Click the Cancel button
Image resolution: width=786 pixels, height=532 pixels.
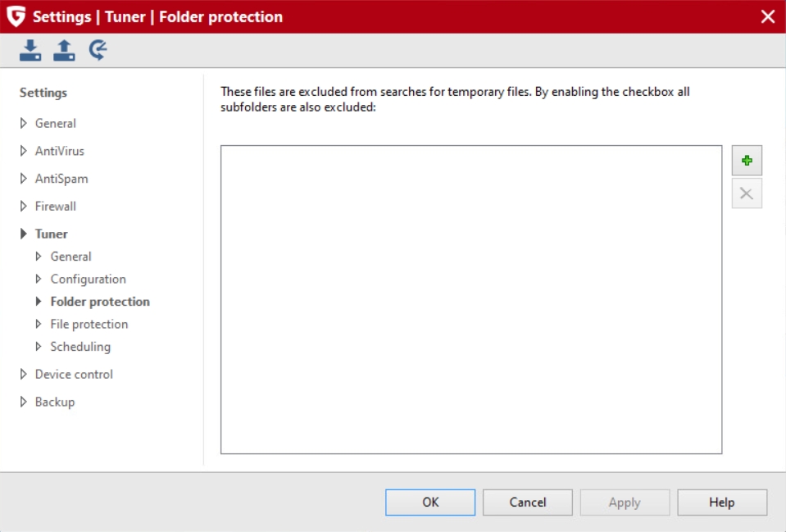tap(527, 502)
